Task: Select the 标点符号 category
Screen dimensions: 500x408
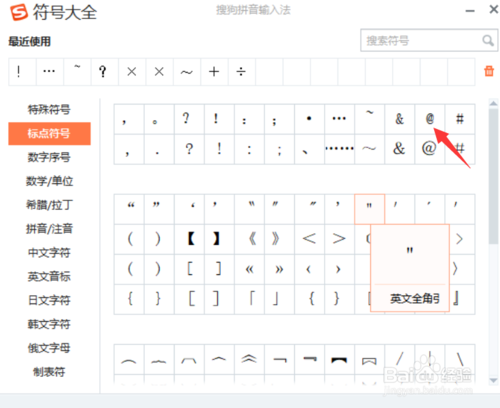Action: (x=49, y=133)
